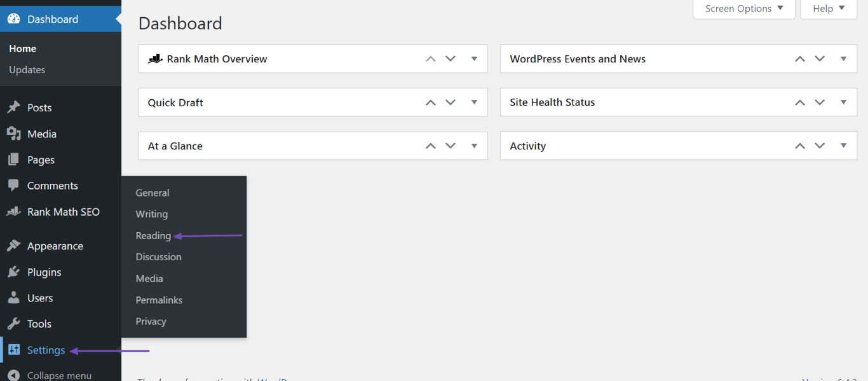Open the Users menu label
The image size is (868, 381).
[40, 298]
